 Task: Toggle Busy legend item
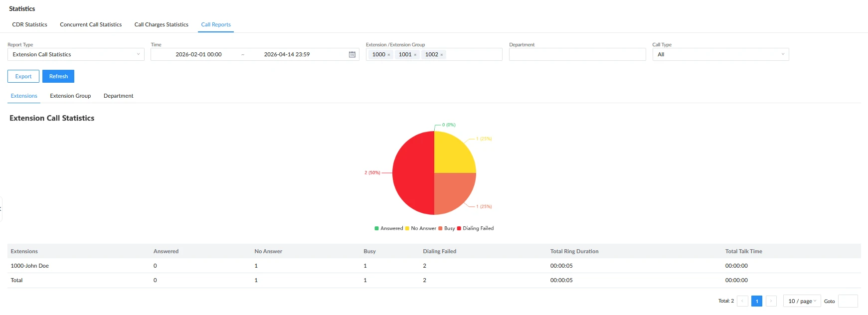pos(447,228)
